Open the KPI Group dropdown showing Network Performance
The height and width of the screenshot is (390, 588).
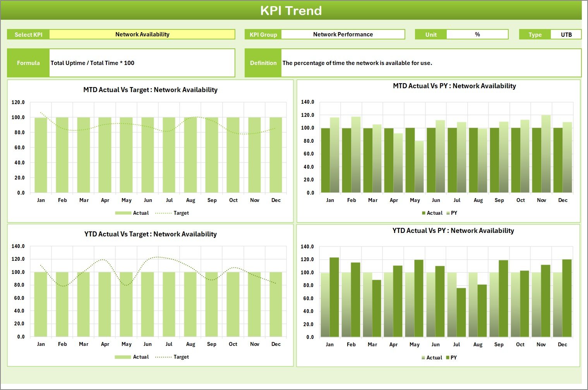pos(343,34)
